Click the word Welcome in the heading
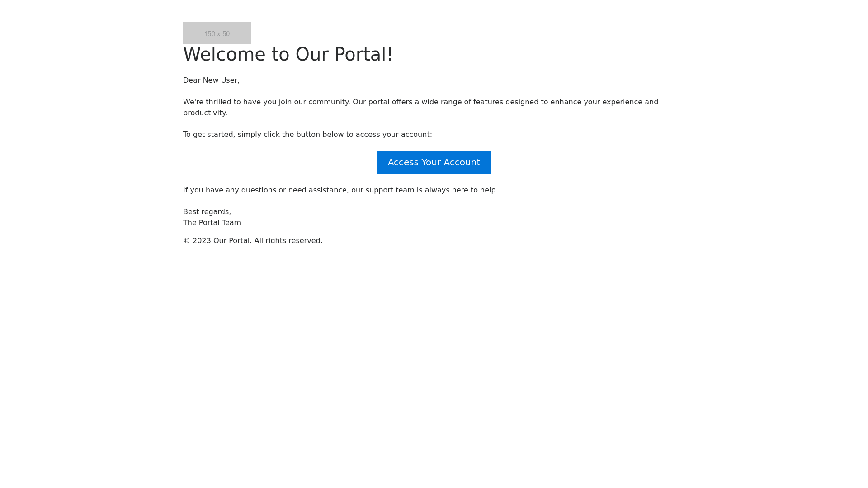This screenshot has height=488, width=868. (x=224, y=54)
